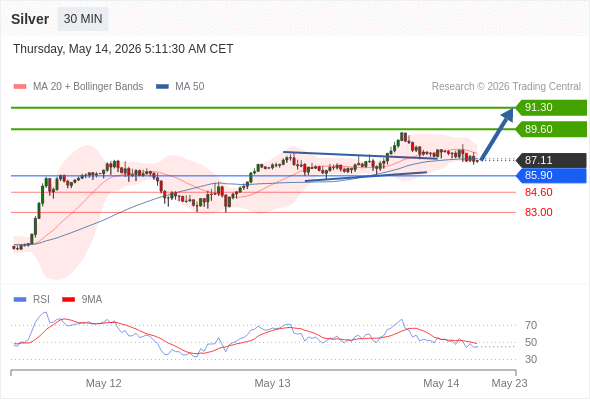Click the blue MA 50 legend swatch
This screenshot has width=590, height=400.
(x=163, y=87)
